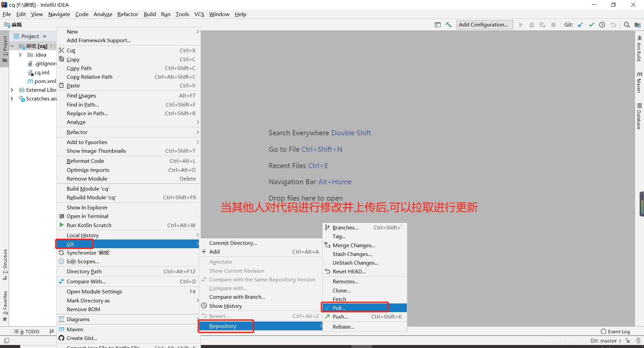Select pom.xml in project tree
The height and width of the screenshot is (348, 644).
45,81
